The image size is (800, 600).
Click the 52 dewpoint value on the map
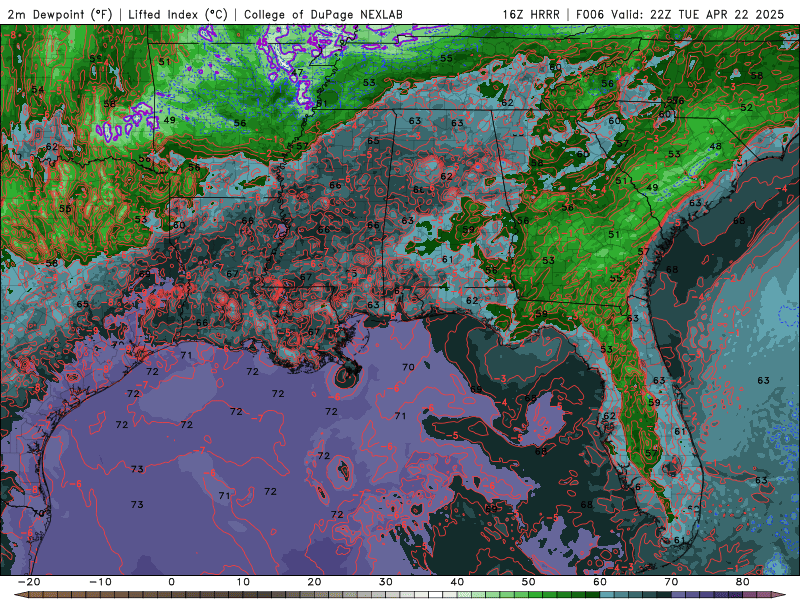(x=746, y=108)
